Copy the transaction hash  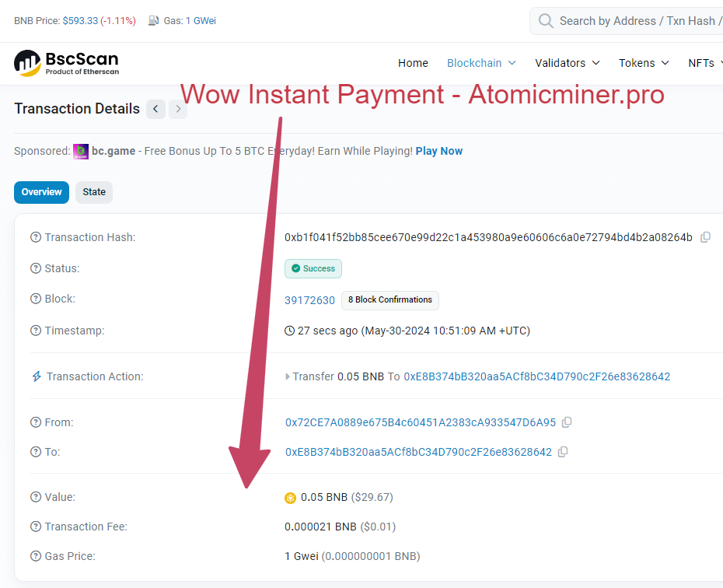pyautogui.click(x=705, y=237)
